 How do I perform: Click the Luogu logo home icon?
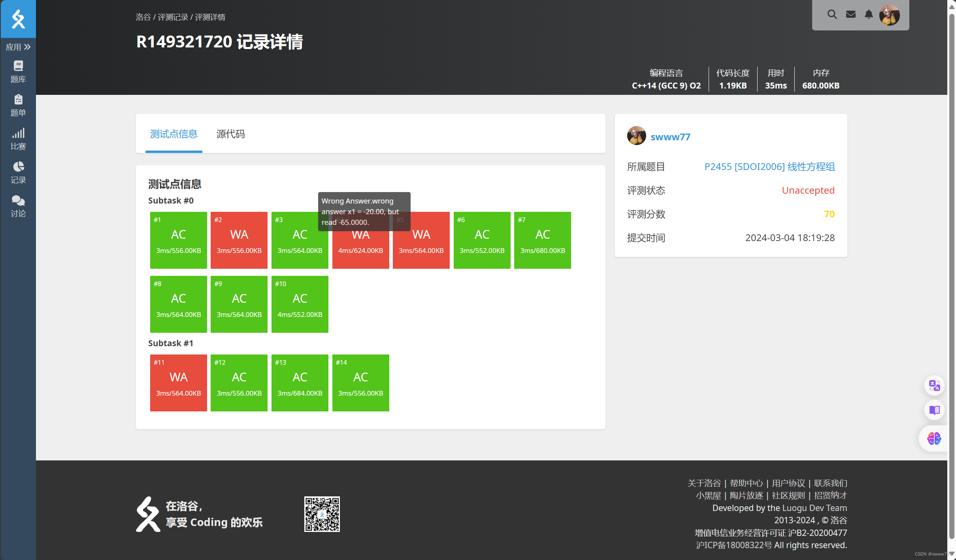18,19
